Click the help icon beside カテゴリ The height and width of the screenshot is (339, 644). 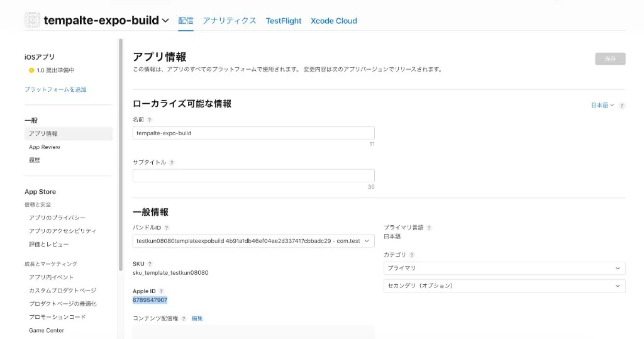point(411,255)
